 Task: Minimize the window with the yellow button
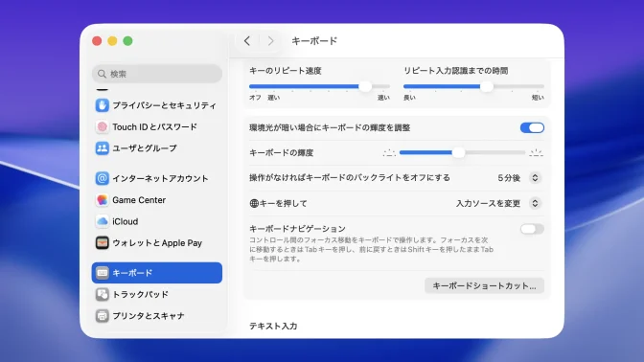click(x=112, y=40)
